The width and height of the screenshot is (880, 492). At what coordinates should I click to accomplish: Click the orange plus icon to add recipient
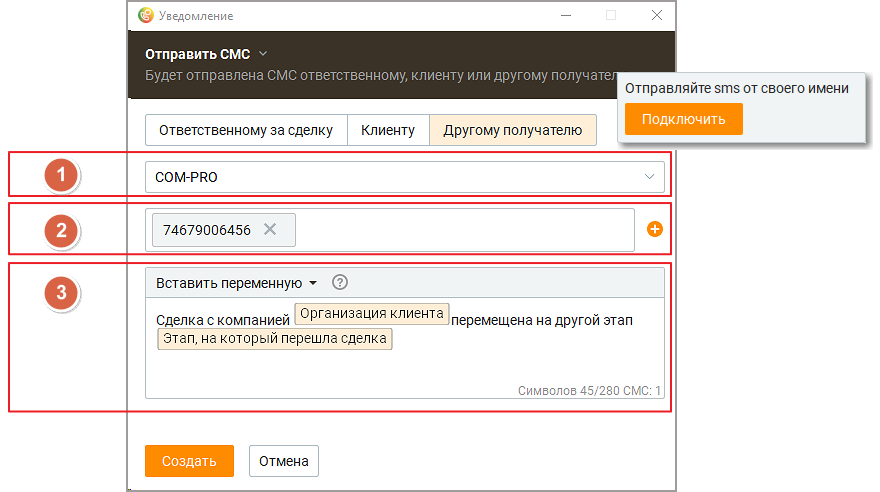click(x=654, y=229)
